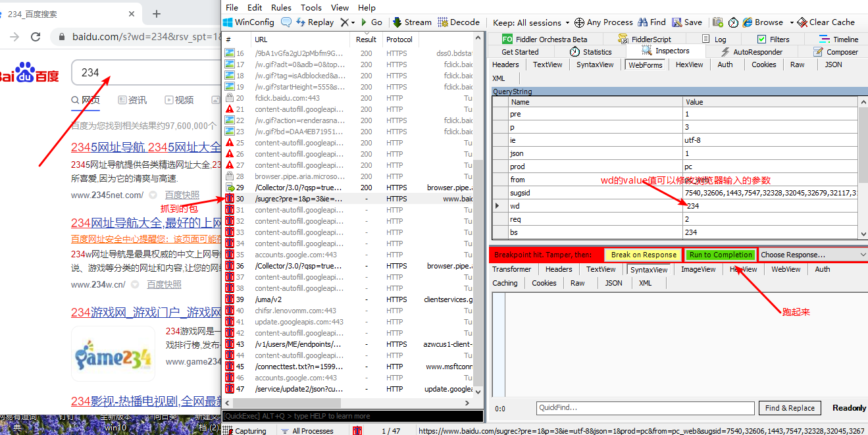Toggle Decode in the toolbar
868x435 pixels.
pos(459,22)
